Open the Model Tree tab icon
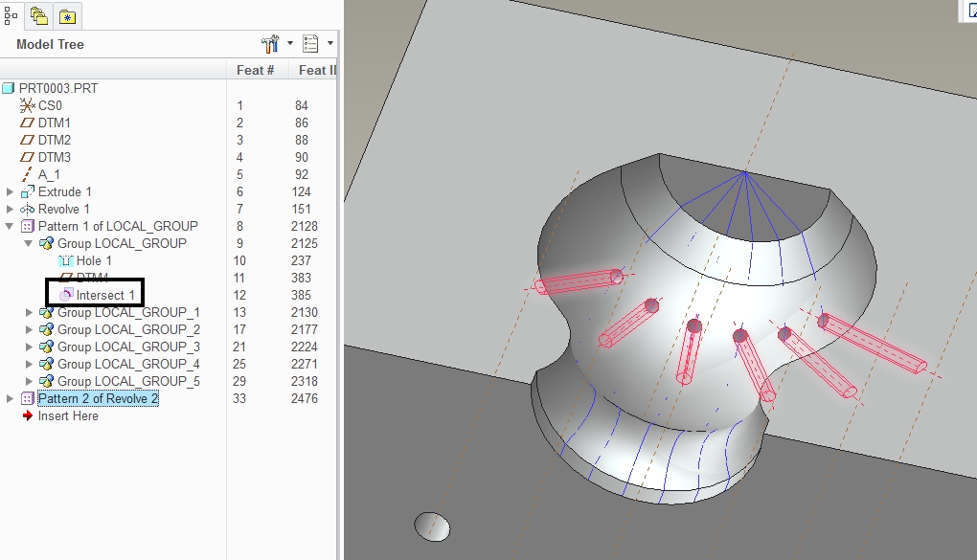 coord(11,16)
